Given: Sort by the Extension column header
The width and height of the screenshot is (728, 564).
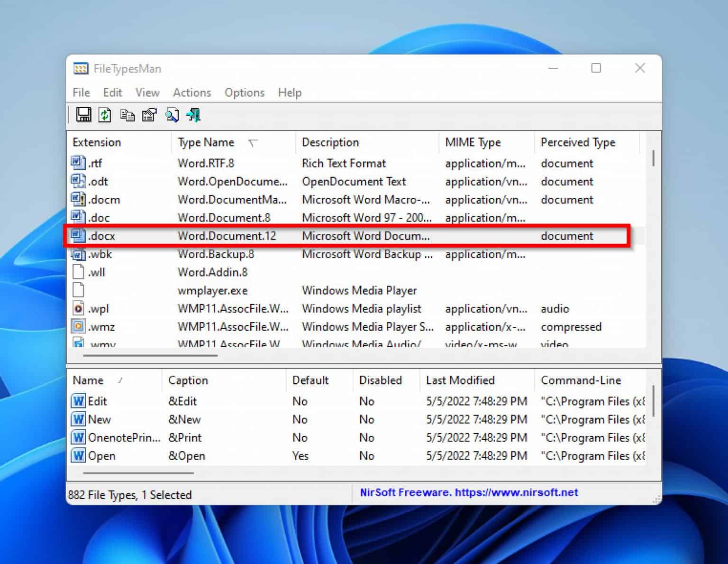Looking at the screenshot, I should click(97, 142).
